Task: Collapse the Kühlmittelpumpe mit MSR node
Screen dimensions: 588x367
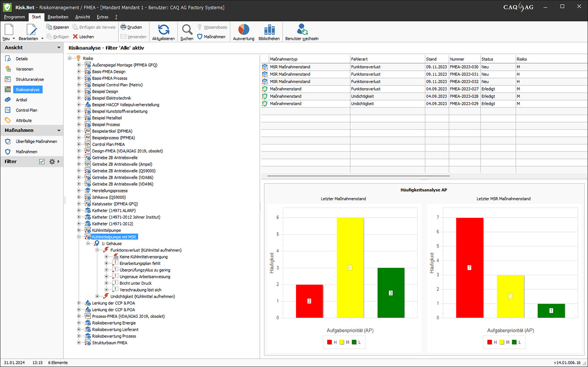Action: point(79,237)
